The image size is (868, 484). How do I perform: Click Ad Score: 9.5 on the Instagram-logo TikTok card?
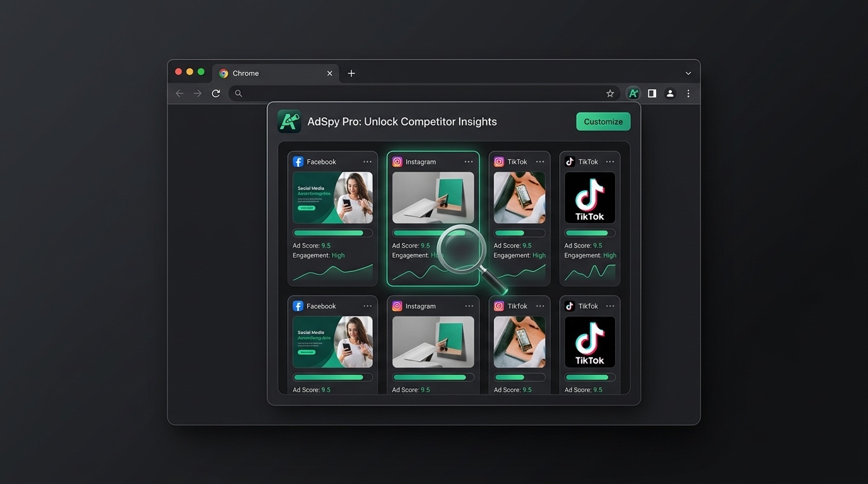coord(513,246)
